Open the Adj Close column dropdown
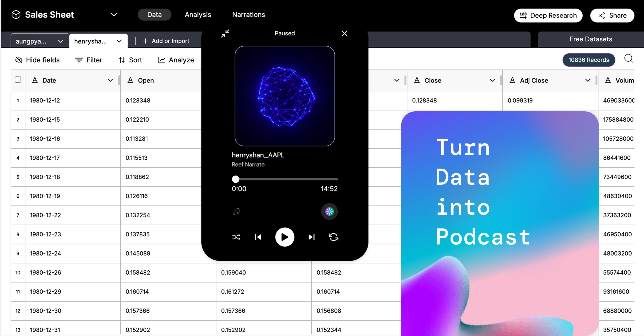The height and width of the screenshot is (336, 644). pos(588,80)
